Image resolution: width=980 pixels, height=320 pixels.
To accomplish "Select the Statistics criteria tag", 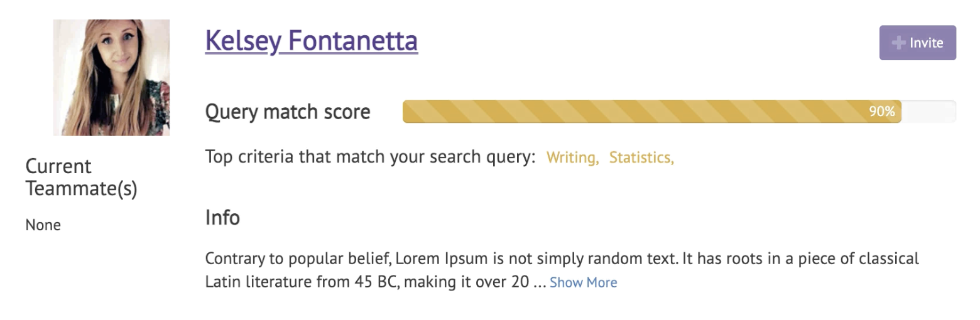I will pos(641,157).
